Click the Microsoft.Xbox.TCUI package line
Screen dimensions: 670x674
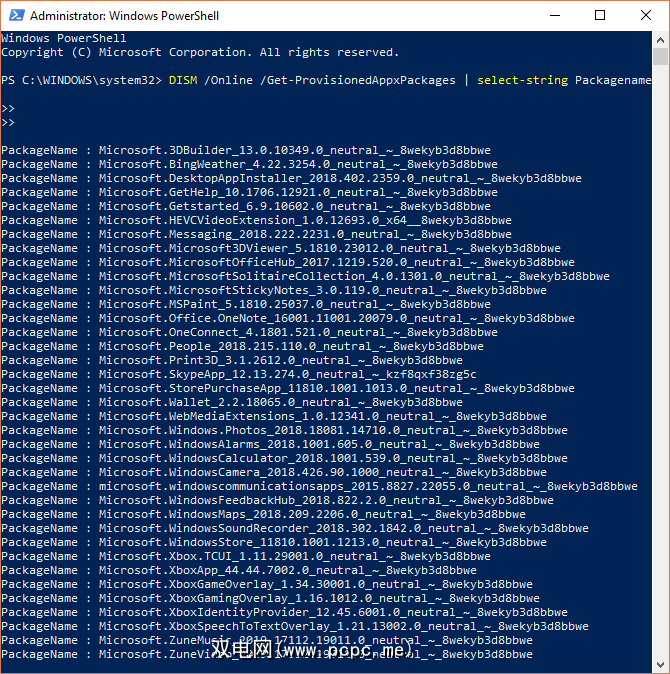246,556
